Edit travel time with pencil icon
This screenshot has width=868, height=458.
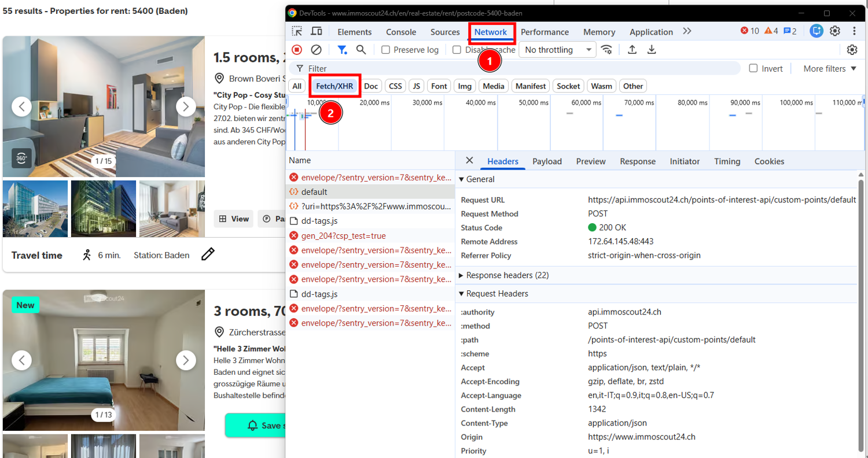(x=208, y=254)
